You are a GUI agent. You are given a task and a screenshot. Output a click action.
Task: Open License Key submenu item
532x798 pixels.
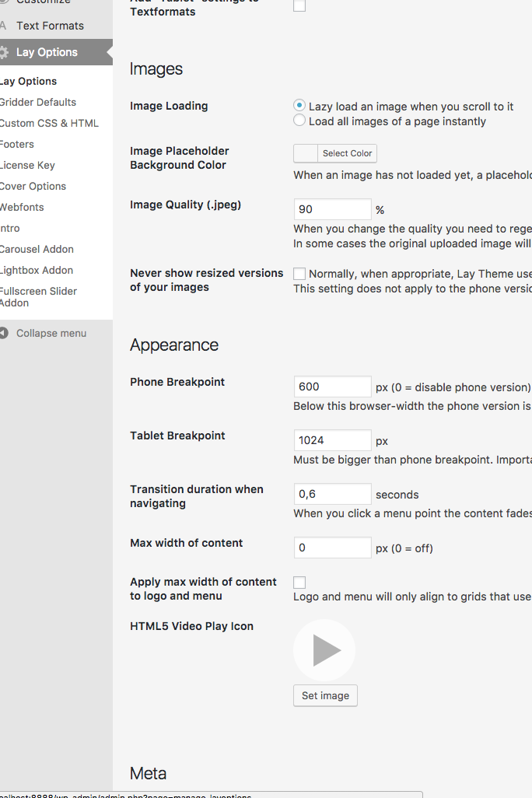click(27, 165)
